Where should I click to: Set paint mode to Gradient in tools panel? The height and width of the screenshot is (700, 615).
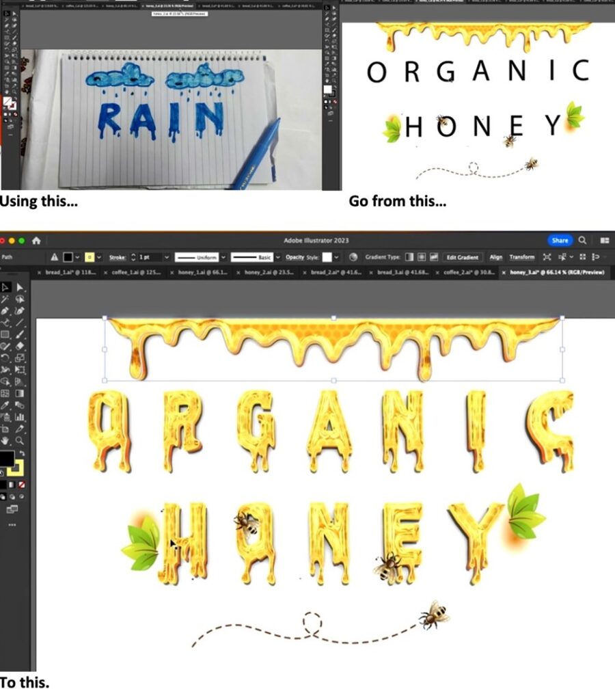[x=12, y=485]
